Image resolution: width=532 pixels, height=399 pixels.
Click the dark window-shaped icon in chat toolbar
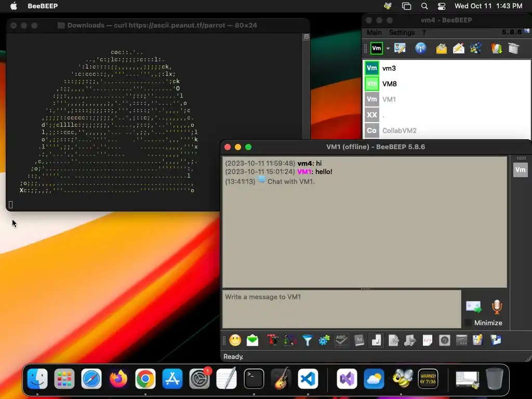point(461,340)
